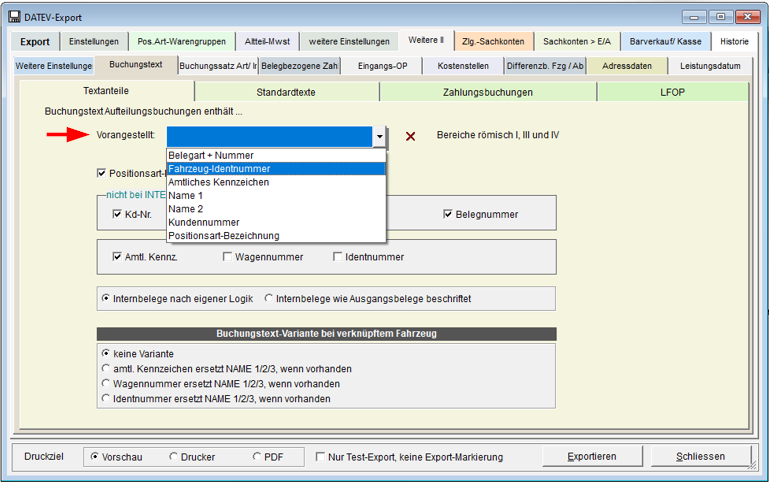
Task: Select 'Name 2' in the dropdown
Action: coord(276,209)
